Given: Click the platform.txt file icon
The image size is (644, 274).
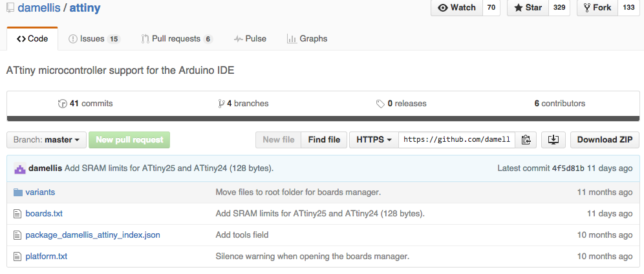Looking at the screenshot, I should 17,257.
